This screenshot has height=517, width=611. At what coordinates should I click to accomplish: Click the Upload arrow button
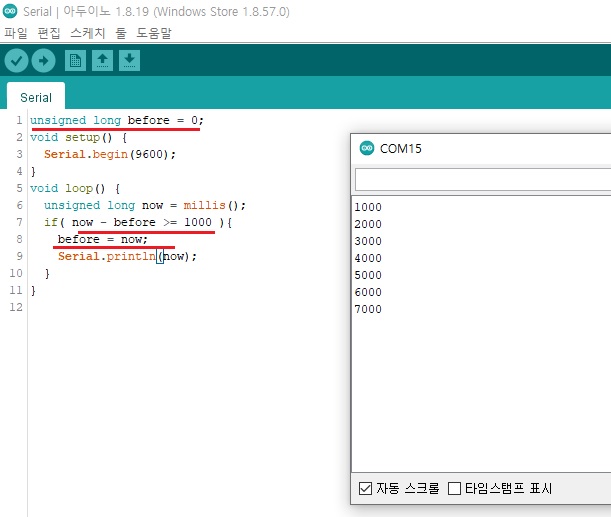[x=43, y=61]
